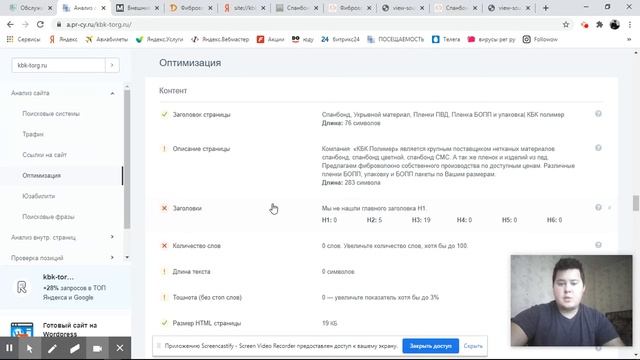Open Яндекс bookmark
Screen dimensions: 640x360
point(63,40)
